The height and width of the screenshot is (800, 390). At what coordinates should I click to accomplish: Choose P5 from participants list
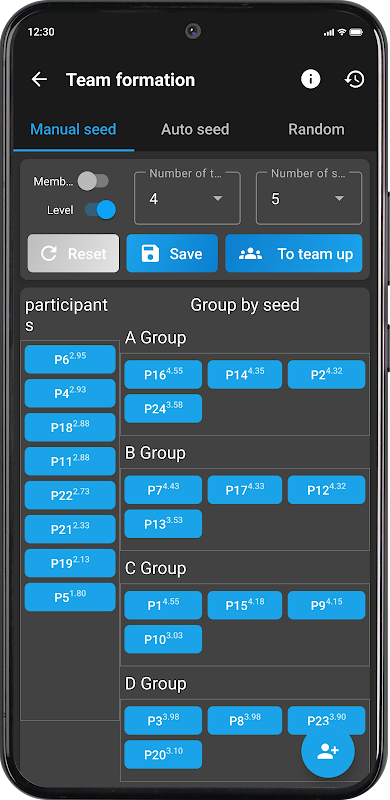pos(70,597)
